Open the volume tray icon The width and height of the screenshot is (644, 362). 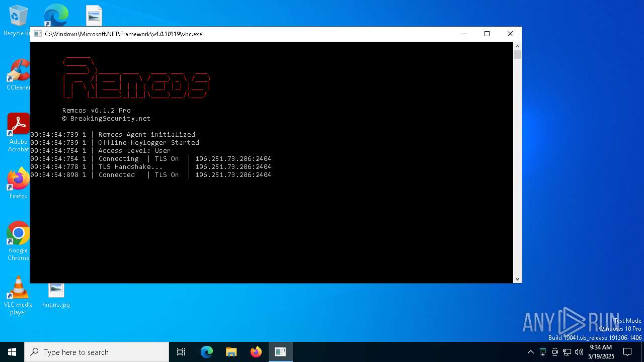(x=579, y=352)
